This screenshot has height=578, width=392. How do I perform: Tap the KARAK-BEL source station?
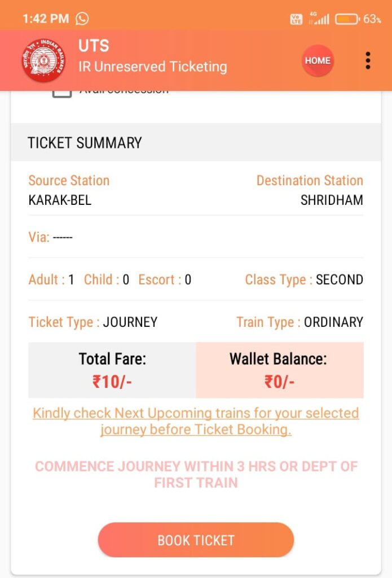[x=60, y=200]
